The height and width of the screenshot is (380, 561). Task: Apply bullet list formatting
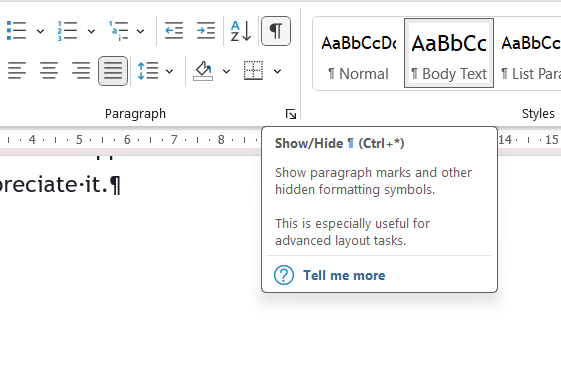coord(16,31)
